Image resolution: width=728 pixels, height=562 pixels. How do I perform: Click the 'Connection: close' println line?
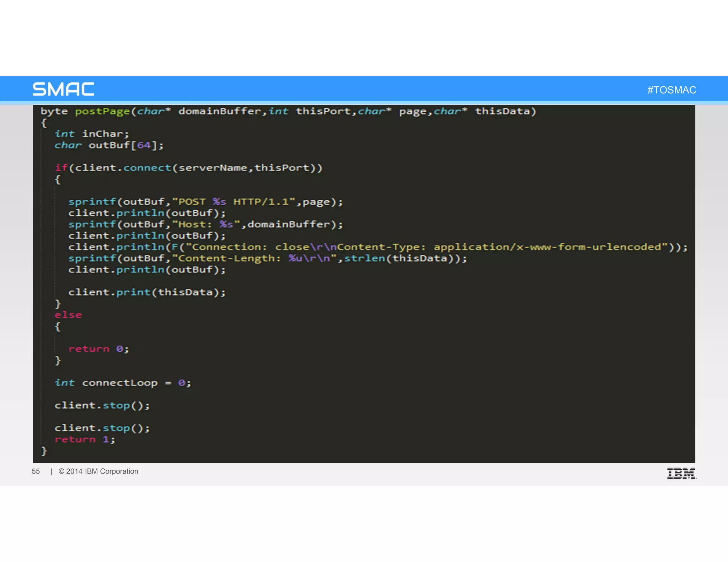pos(378,247)
